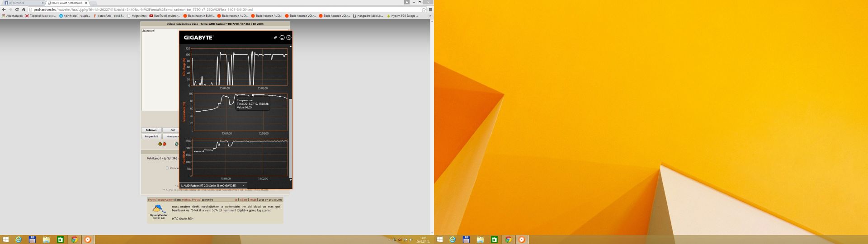Open the Hangszóró kábel bookmark
The image size is (868, 244).
[x=368, y=16]
